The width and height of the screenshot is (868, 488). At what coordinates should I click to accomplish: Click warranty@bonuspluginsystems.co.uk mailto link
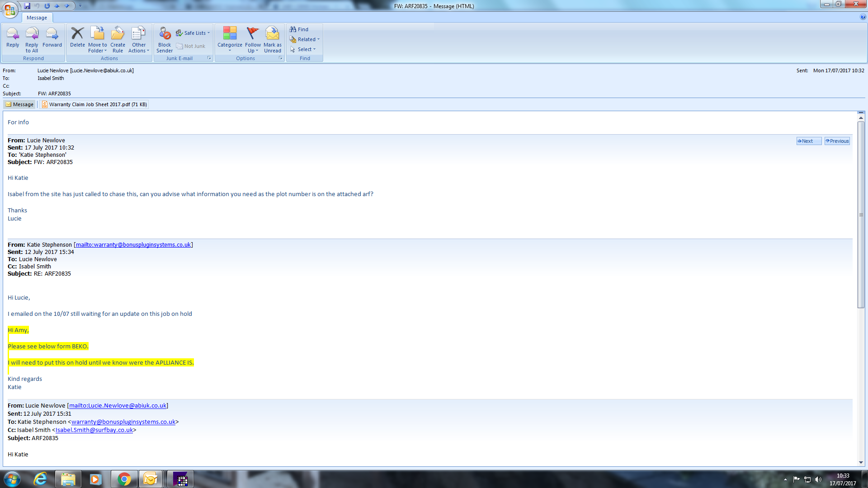133,244
